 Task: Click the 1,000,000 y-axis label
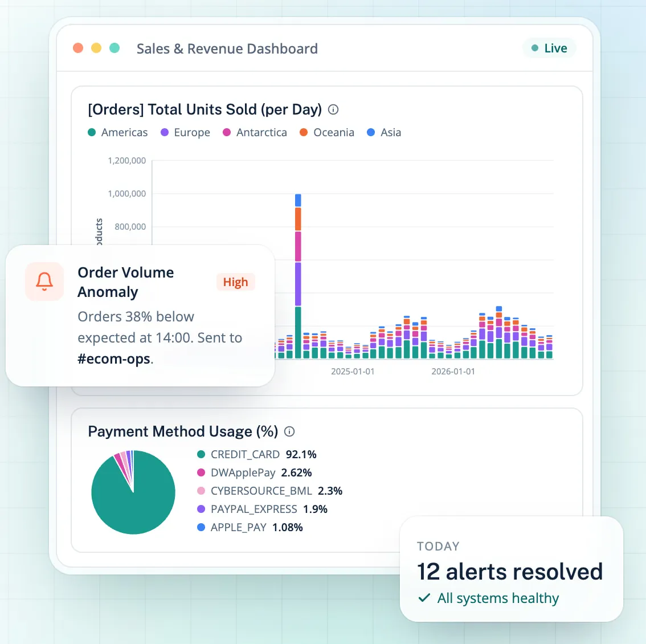[x=127, y=194]
